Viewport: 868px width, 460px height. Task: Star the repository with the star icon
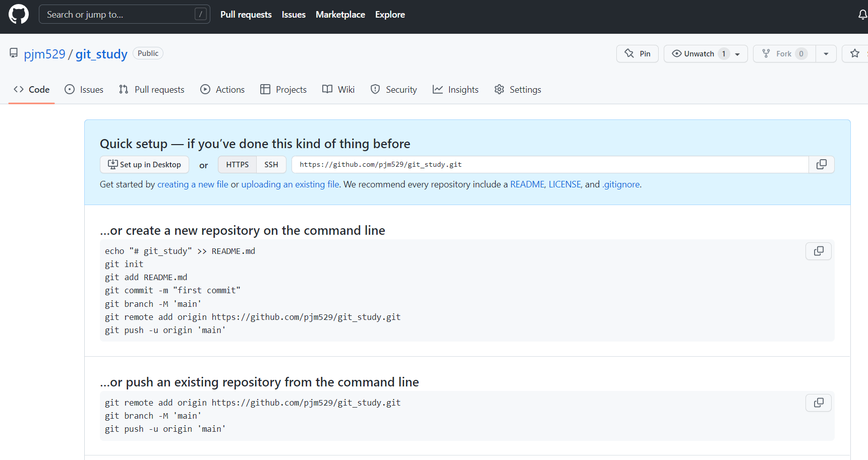click(855, 53)
